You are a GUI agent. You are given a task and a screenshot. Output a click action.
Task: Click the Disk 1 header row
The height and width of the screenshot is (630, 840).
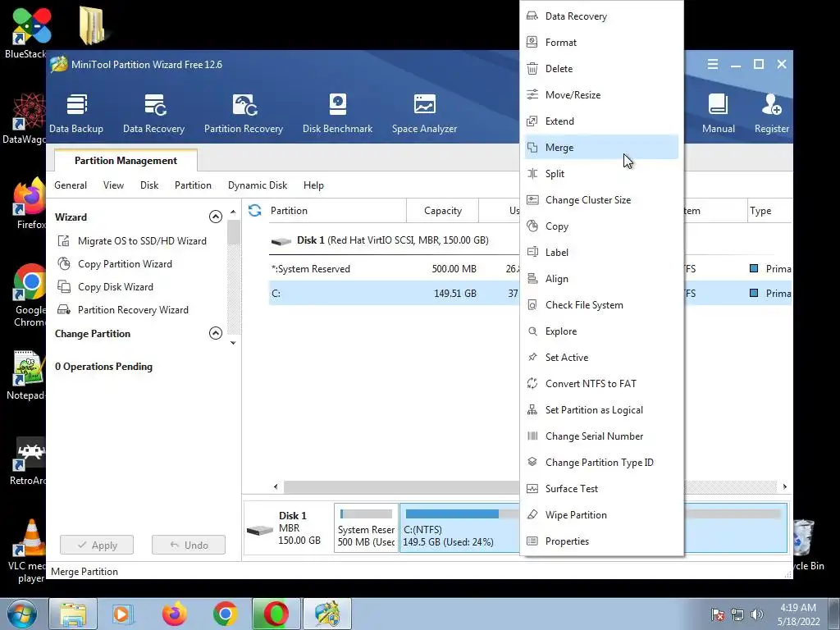(395, 240)
